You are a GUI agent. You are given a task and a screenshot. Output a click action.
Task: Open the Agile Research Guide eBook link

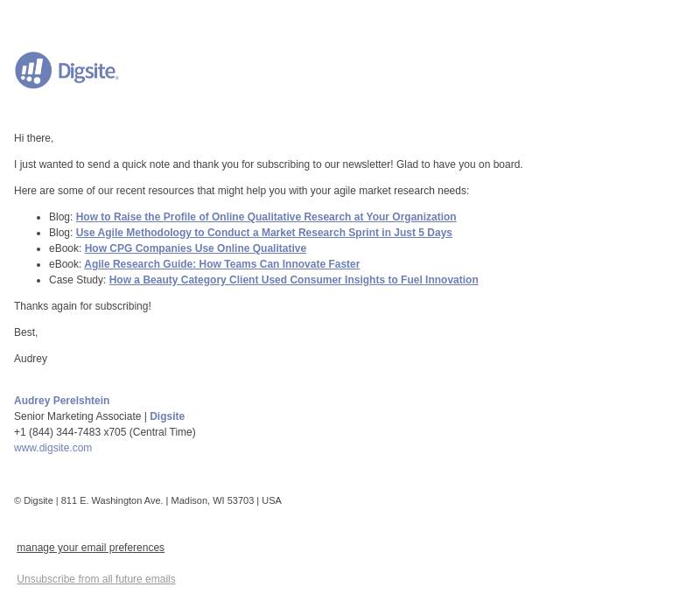(x=222, y=264)
